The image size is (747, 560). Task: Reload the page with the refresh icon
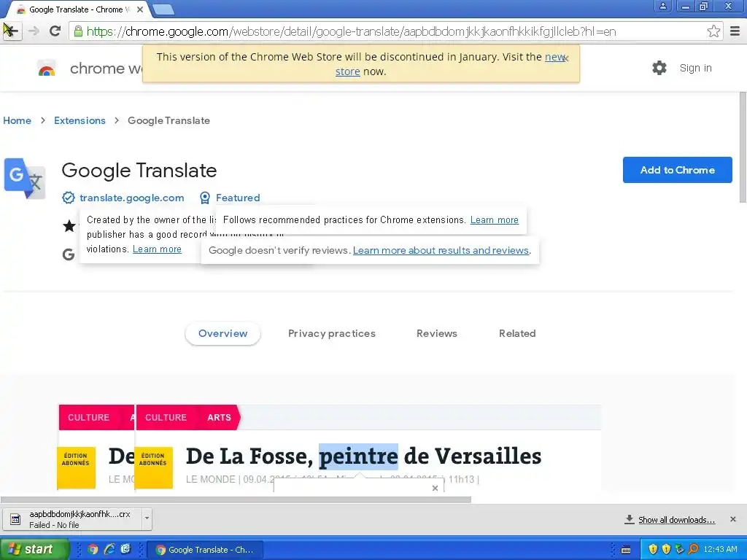pos(55,31)
